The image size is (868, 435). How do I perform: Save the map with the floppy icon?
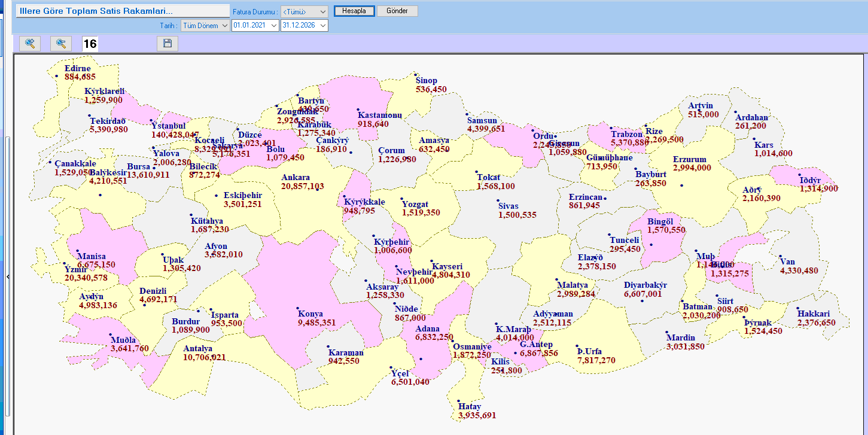[x=167, y=43]
